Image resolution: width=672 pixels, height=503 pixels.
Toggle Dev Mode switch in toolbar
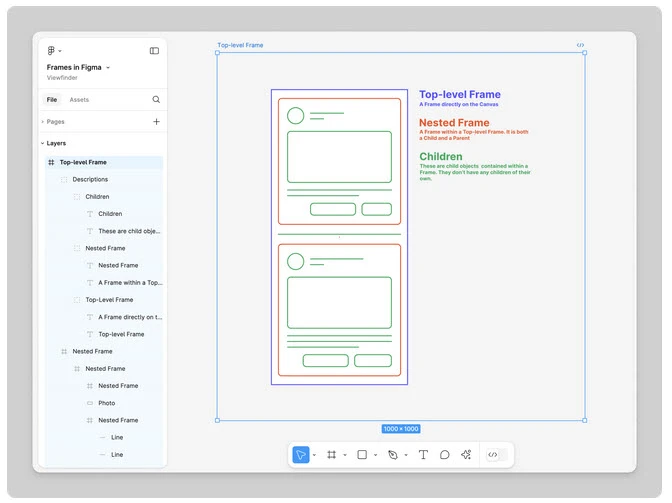click(x=497, y=455)
